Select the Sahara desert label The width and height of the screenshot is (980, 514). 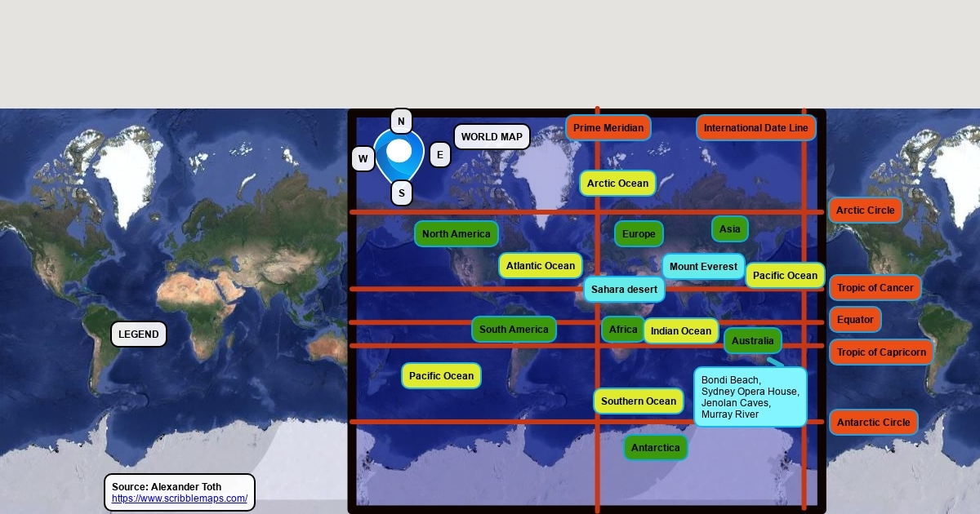tap(624, 290)
